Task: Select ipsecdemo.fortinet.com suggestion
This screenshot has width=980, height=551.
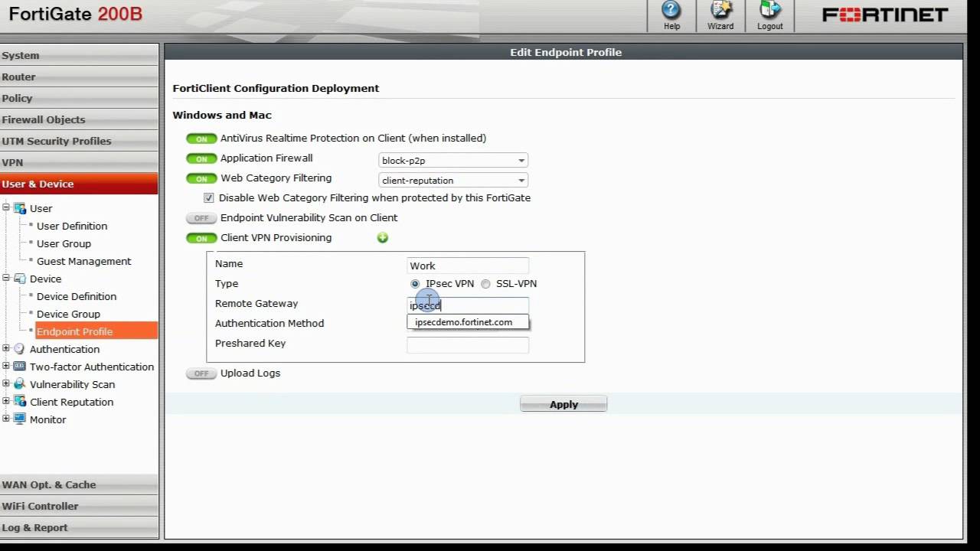Action: point(468,322)
